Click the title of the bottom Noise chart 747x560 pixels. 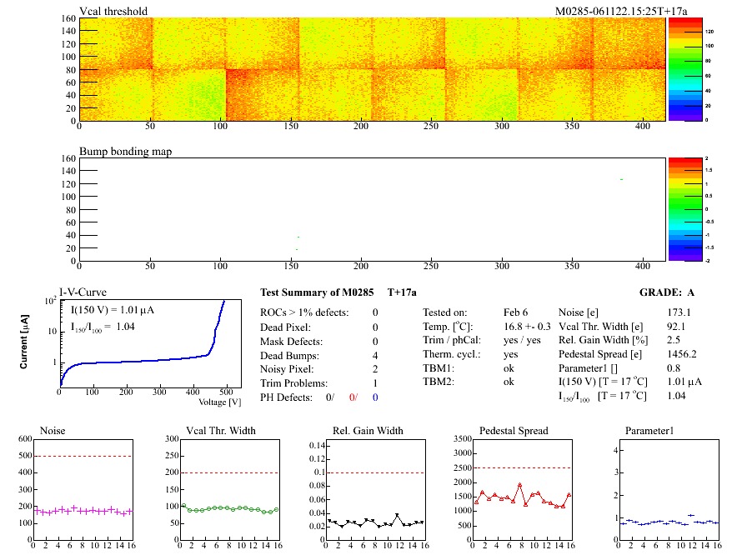pos(53,431)
